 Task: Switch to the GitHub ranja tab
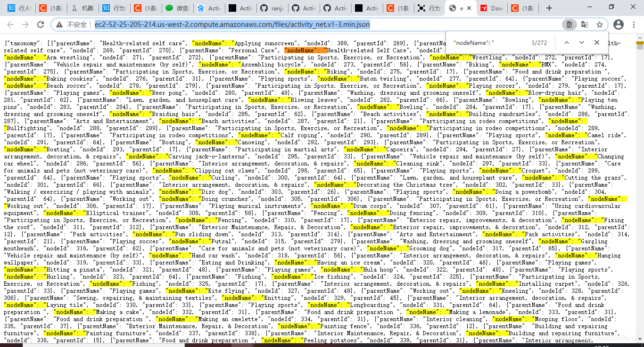[272, 8]
